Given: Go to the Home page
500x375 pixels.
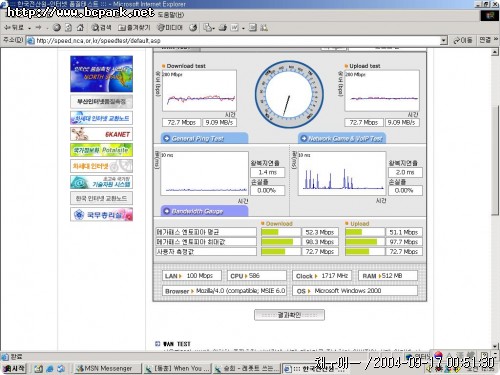Looking at the screenshot, I should point(80,28).
